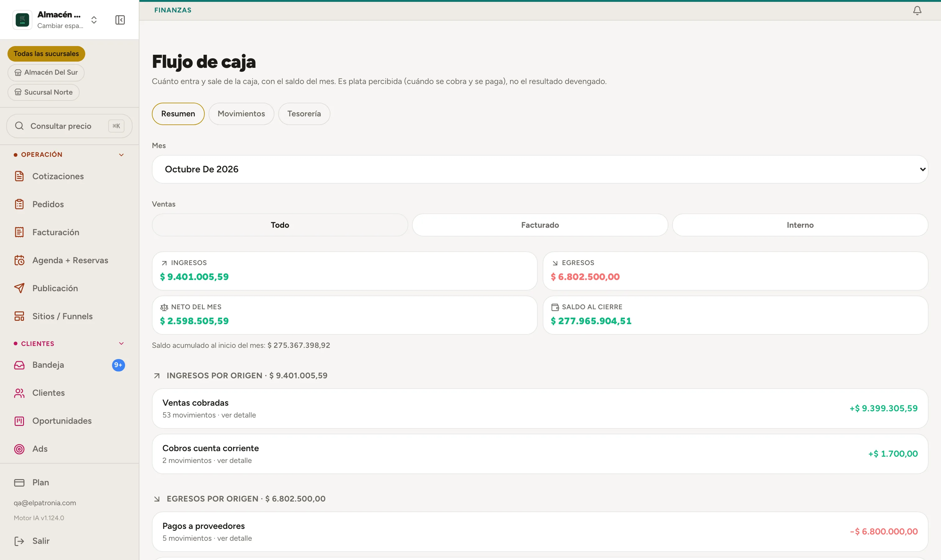Image resolution: width=941 pixels, height=560 pixels.
Task: Switch to the Tesorería tab
Action: 304,114
